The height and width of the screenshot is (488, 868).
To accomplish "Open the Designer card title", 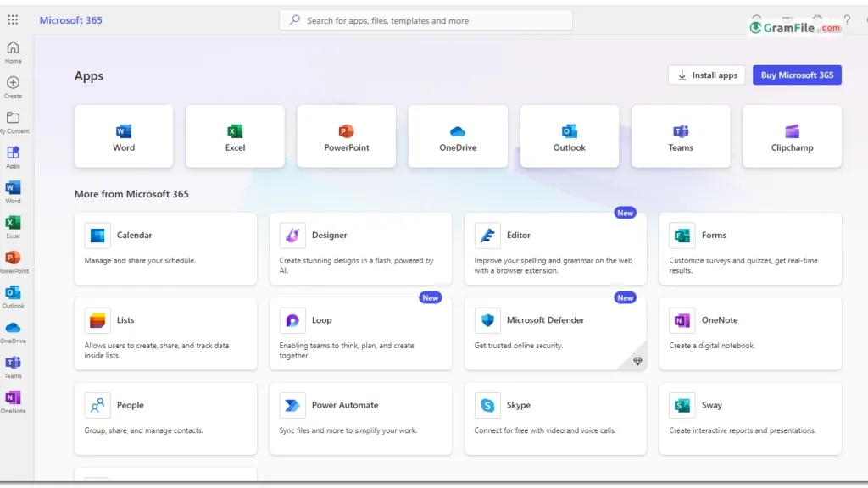I will [x=330, y=236].
